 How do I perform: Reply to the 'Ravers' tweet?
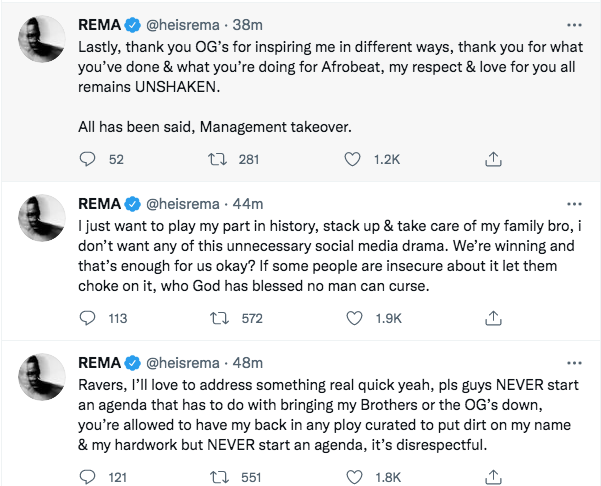(x=87, y=477)
